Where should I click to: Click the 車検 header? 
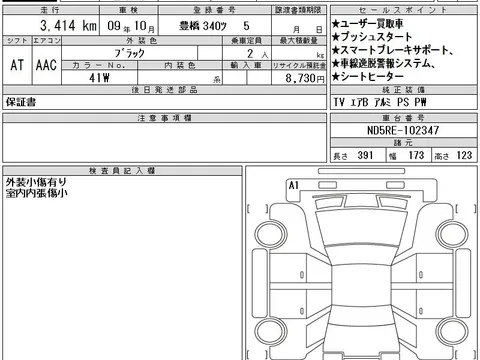point(129,10)
